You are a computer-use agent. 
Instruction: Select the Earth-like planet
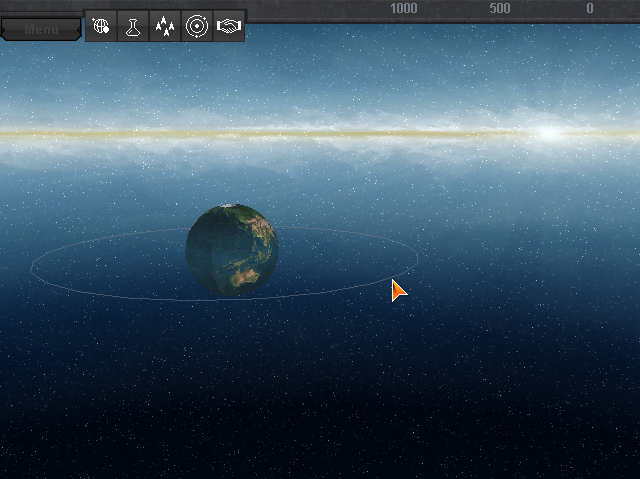click(x=232, y=250)
